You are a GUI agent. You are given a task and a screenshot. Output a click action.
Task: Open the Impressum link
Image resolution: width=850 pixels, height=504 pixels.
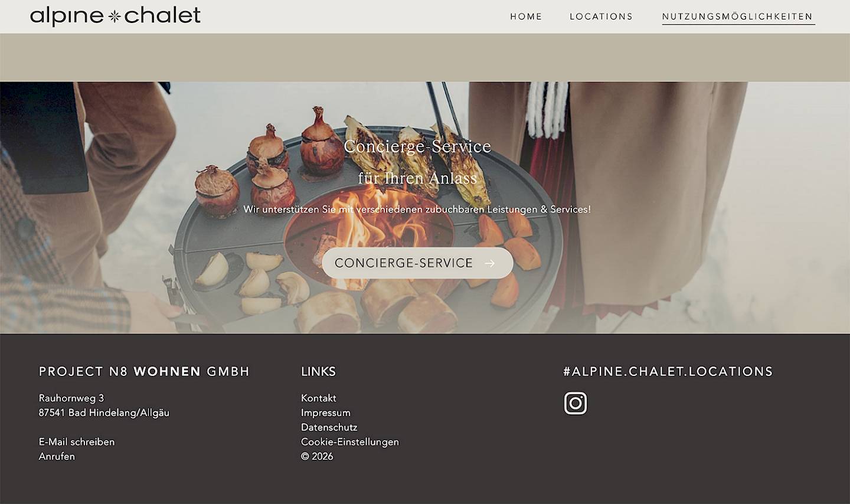click(x=326, y=413)
